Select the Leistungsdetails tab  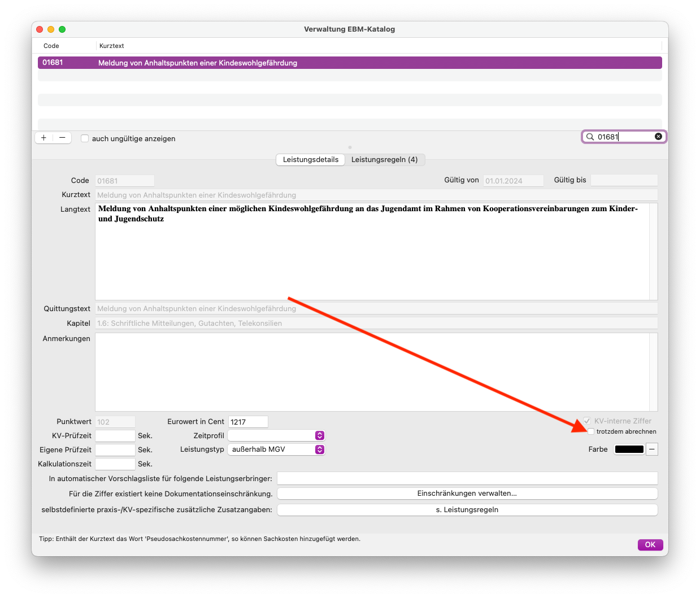(x=311, y=160)
